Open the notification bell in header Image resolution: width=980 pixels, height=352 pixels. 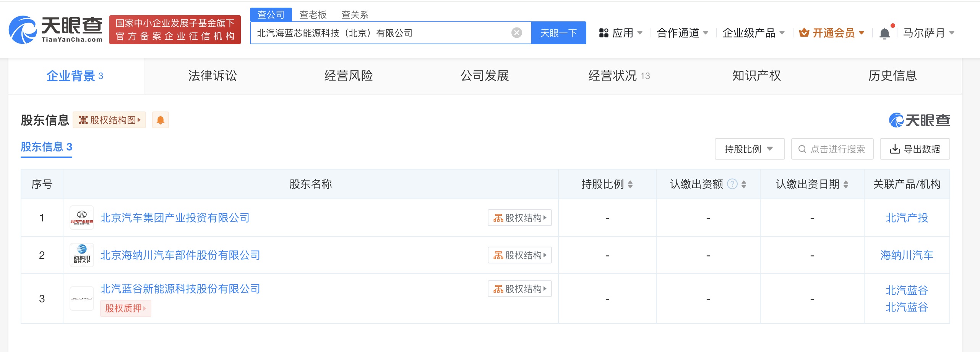[x=884, y=34]
